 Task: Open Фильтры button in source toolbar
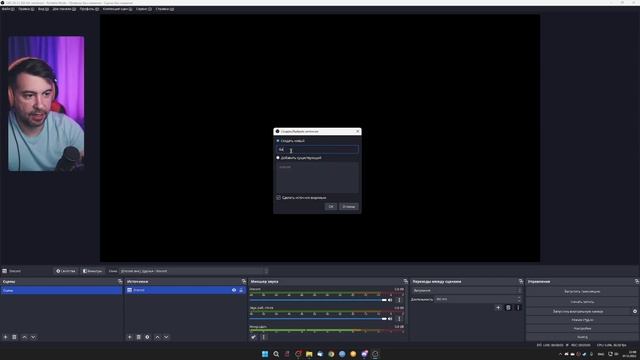click(x=93, y=271)
